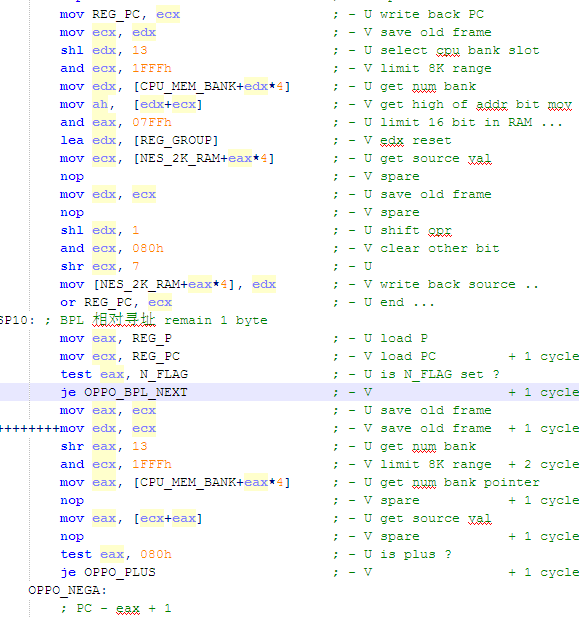This screenshot has height=618, width=579.
Task: Click the 'mov ecx, REG_PC' instruction
Action: click(120, 357)
